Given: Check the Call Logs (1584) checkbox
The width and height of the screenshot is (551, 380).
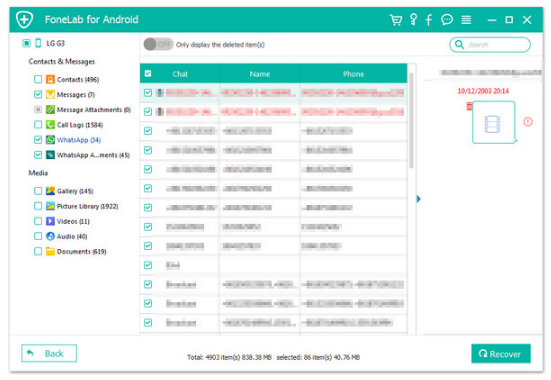Looking at the screenshot, I should 38,125.
